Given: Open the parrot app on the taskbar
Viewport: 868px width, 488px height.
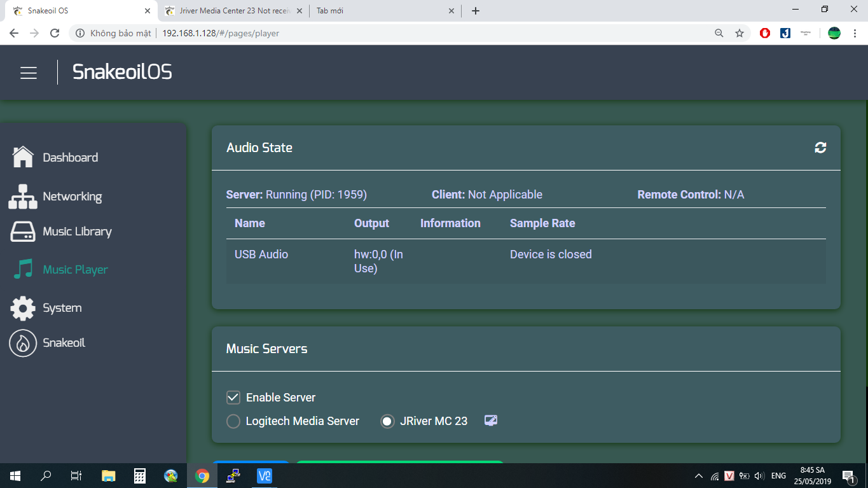Looking at the screenshot, I should coord(171,475).
